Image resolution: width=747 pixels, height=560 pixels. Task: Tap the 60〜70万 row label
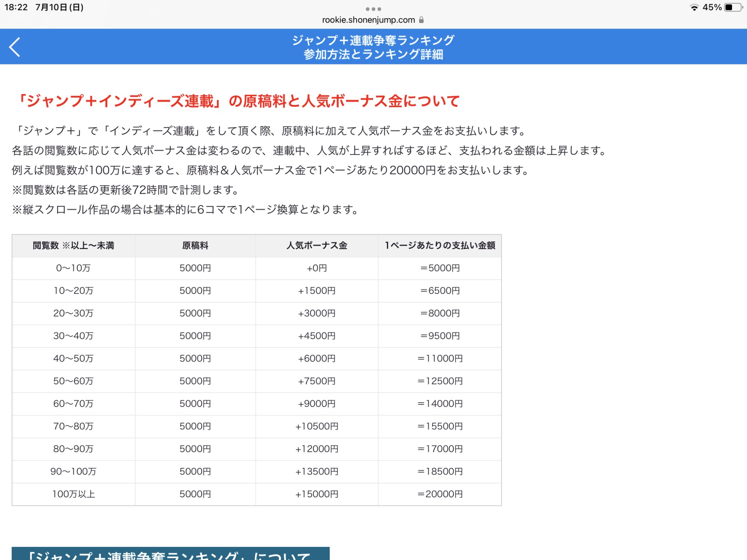(x=74, y=404)
